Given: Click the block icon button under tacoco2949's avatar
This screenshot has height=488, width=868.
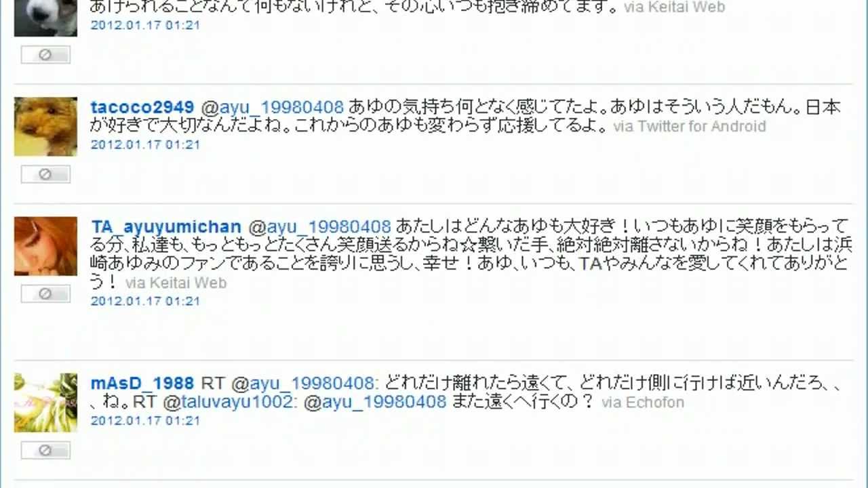Looking at the screenshot, I should click(x=45, y=174).
